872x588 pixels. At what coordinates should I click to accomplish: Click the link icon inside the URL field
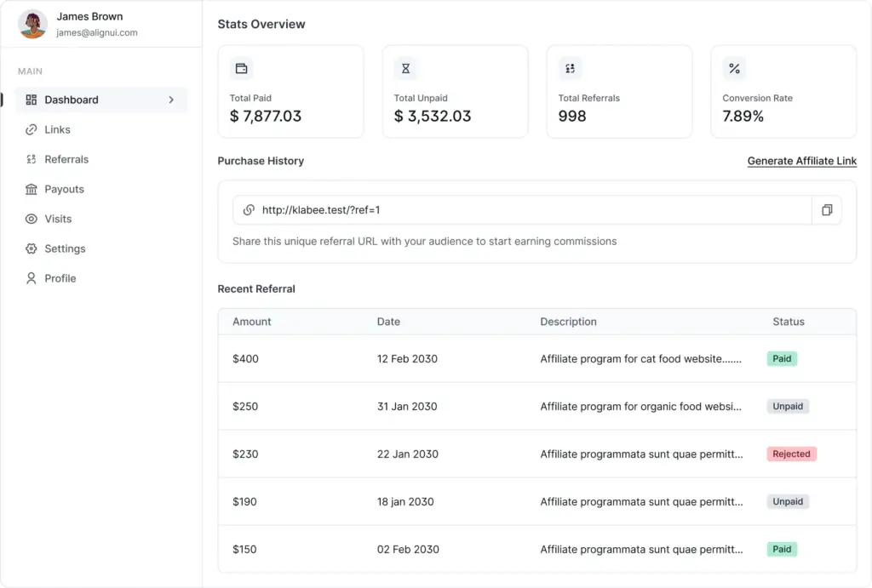tap(248, 209)
